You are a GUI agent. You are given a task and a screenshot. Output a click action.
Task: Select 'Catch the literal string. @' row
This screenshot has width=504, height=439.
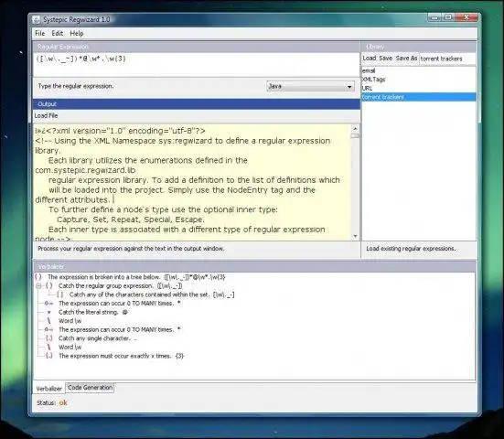point(93,312)
